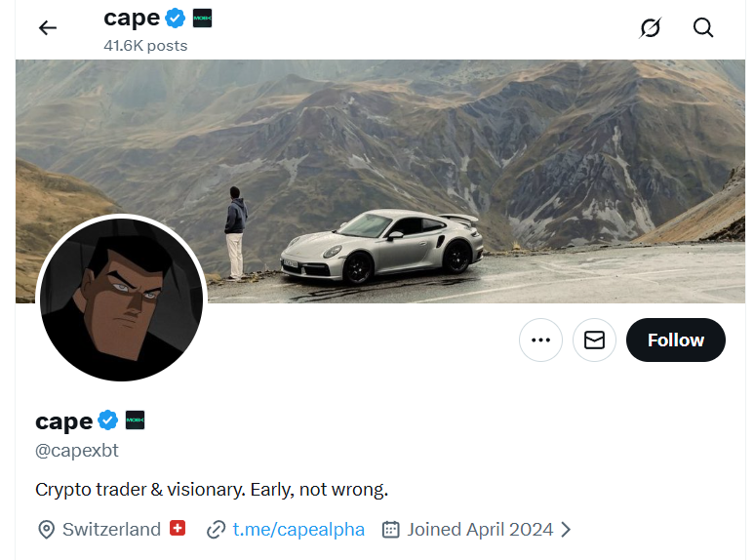Follow the cape account

click(675, 340)
